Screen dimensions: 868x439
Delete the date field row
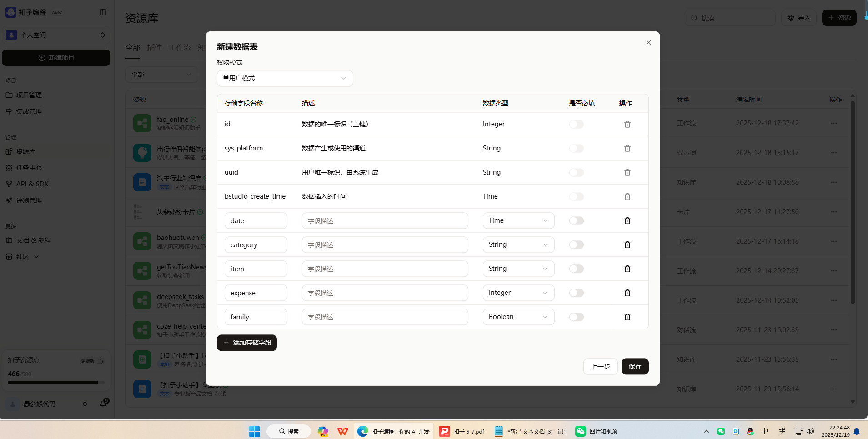(627, 220)
